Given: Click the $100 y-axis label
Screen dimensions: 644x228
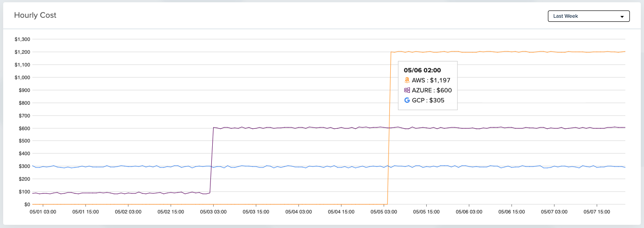Looking at the screenshot, I should (24, 192).
